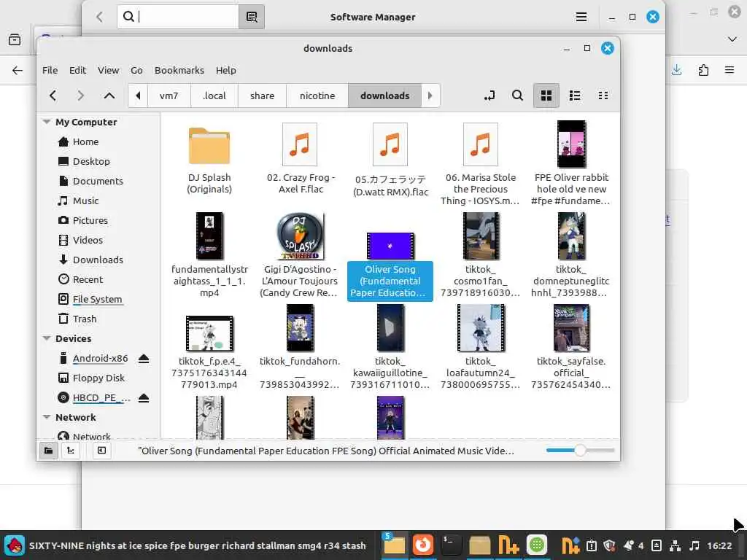Viewport: 747px width, 560px height.
Task: Select Gigi D'Agostino L'Amour Toujours file
Action: pyautogui.click(x=300, y=255)
